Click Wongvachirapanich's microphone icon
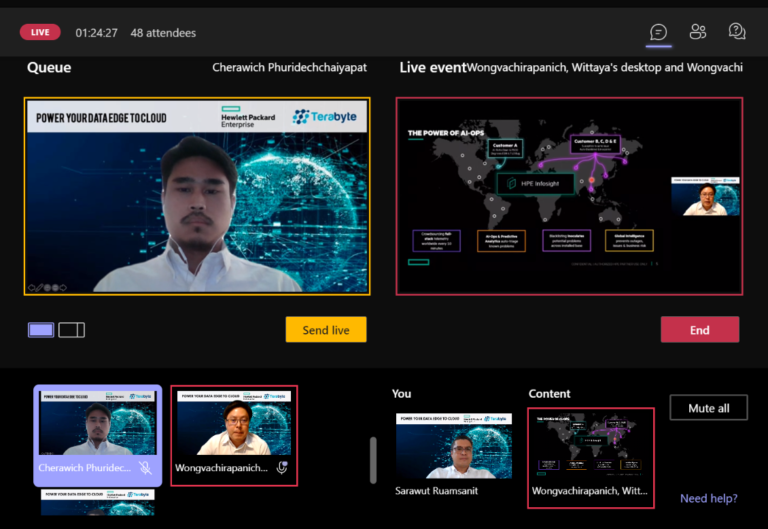This screenshot has height=529, width=768. tap(282, 467)
